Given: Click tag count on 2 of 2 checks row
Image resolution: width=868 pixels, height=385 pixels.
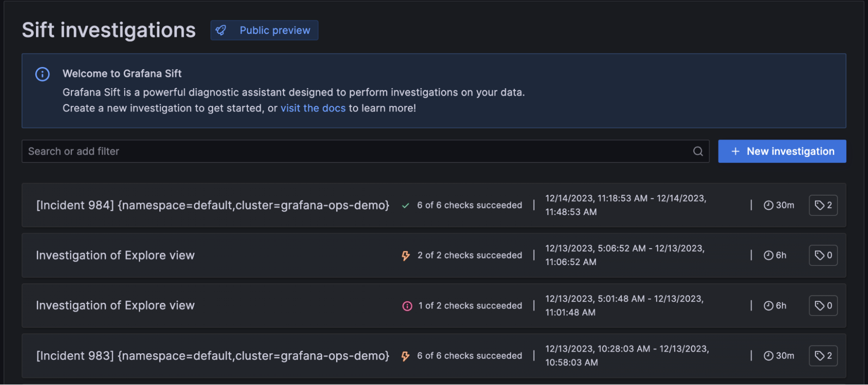Looking at the screenshot, I should click(823, 255).
